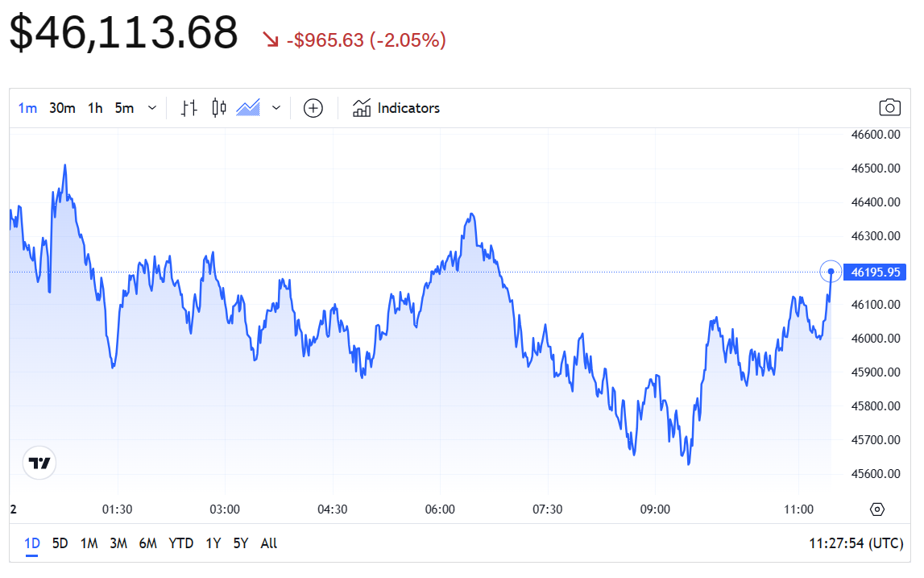The image size is (924, 578).
Task: Select the 5D date range tab
Action: [x=60, y=543]
